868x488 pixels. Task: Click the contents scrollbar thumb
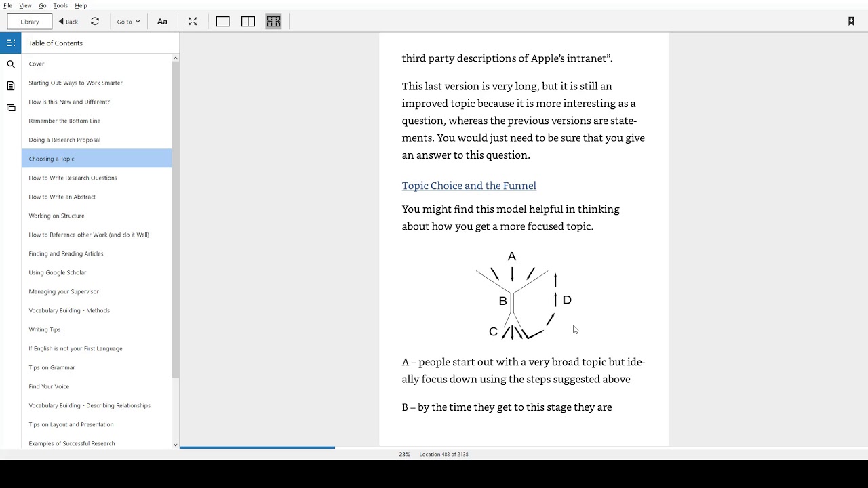pyautogui.click(x=176, y=220)
